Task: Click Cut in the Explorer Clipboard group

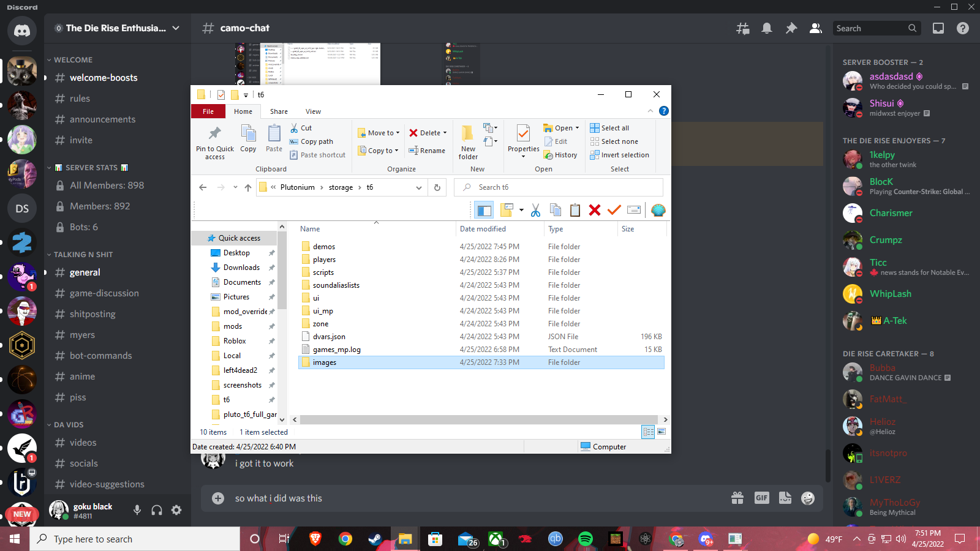Action: coord(301,128)
